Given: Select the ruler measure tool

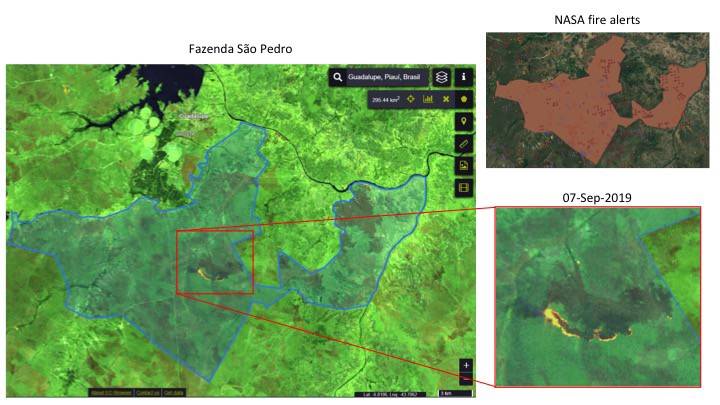Looking at the screenshot, I should pyautogui.click(x=464, y=143).
